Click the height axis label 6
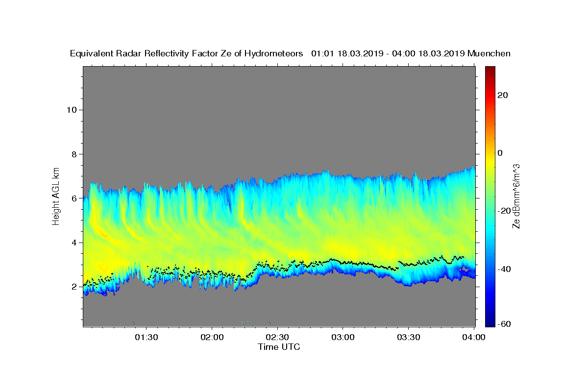Screen dimensions: 588x392 (74, 198)
